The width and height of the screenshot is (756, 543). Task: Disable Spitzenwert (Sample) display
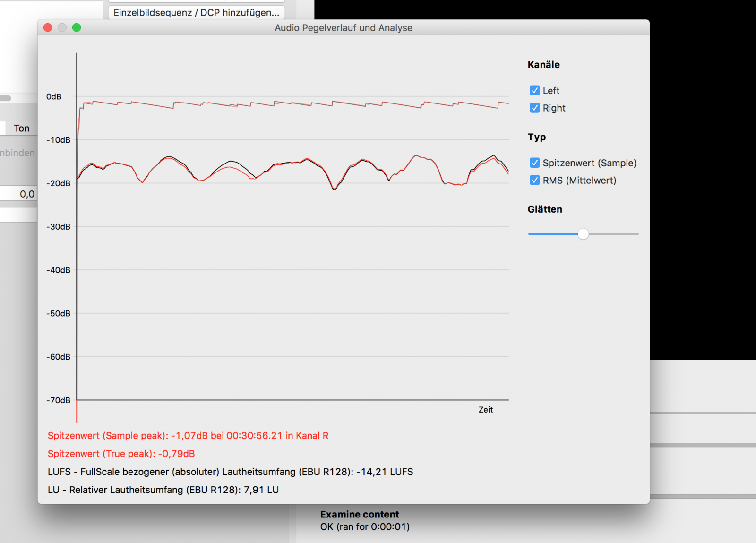click(x=534, y=163)
